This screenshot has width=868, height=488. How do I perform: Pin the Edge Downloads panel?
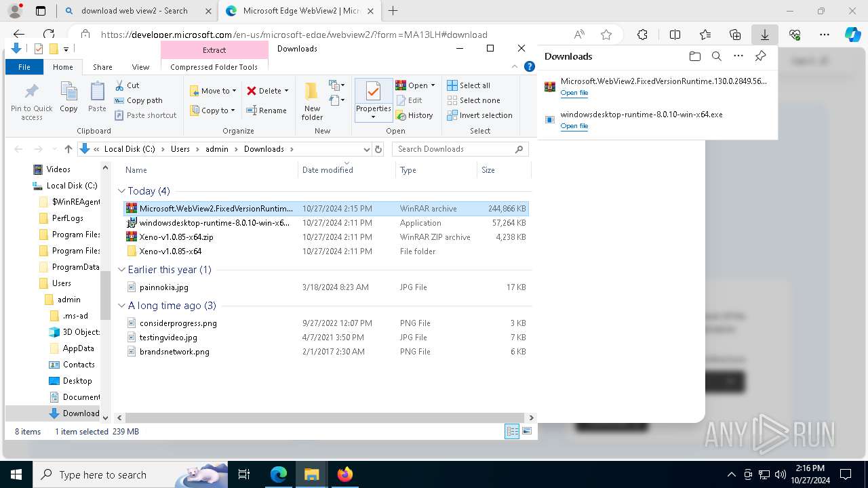[761, 56]
